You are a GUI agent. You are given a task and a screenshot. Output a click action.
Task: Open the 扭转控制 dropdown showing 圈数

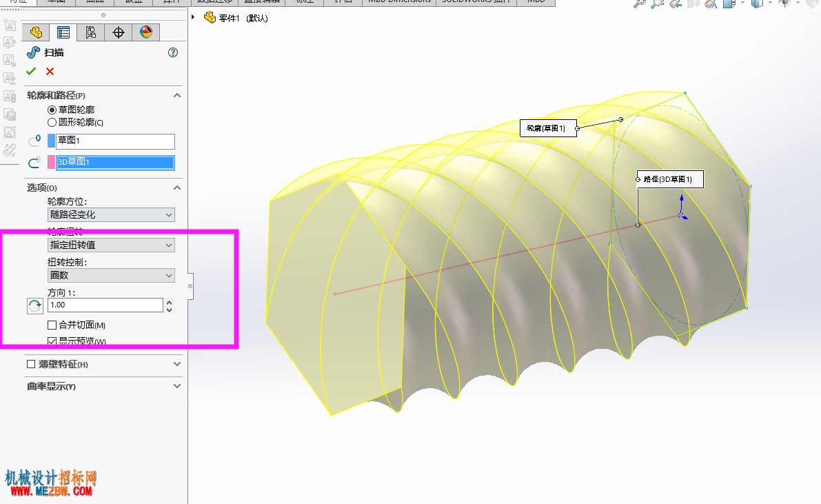tap(111, 276)
